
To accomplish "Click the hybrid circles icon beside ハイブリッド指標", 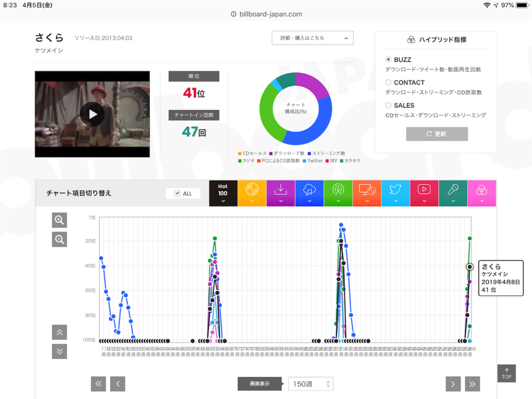I will pyautogui.click(x=411, y=40).
